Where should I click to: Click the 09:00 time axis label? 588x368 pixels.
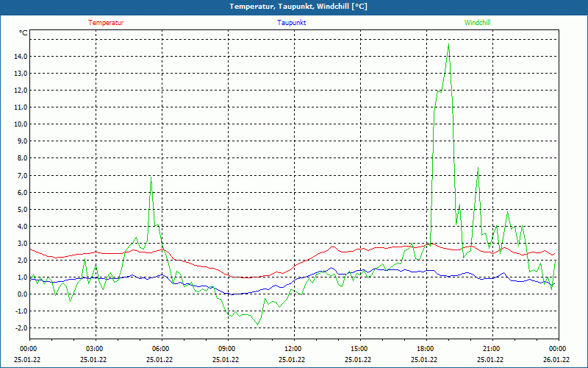[226, 349]
